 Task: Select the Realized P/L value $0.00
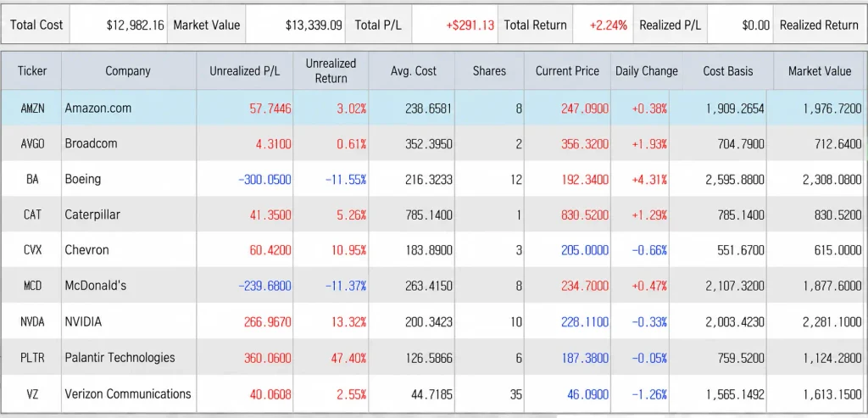click(x=755, y=25)
